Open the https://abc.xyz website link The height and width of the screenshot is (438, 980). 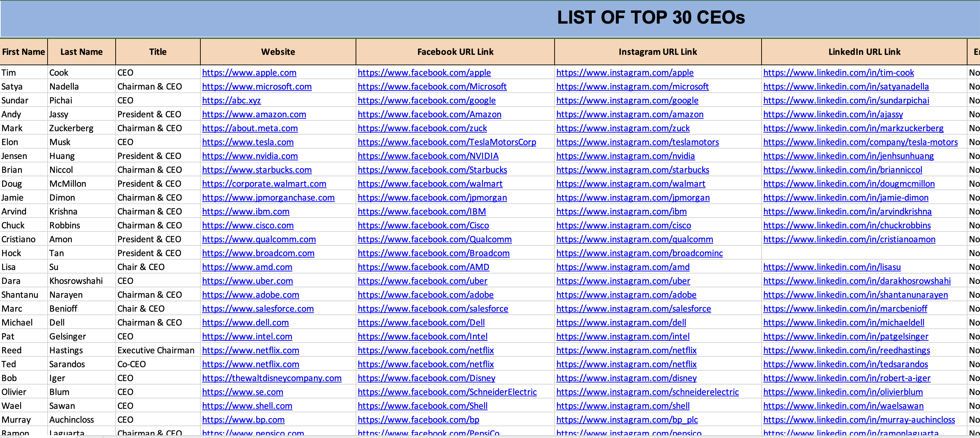[x=231, y=100]
